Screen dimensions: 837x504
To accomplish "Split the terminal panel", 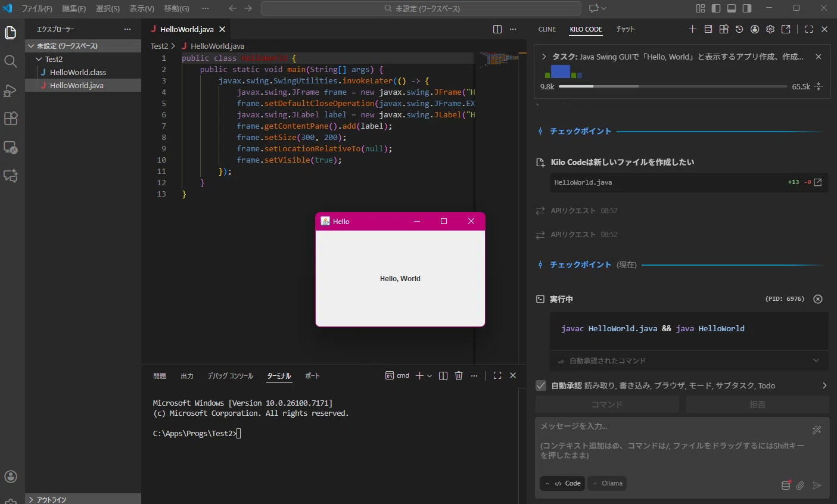I will pos(443,375).
